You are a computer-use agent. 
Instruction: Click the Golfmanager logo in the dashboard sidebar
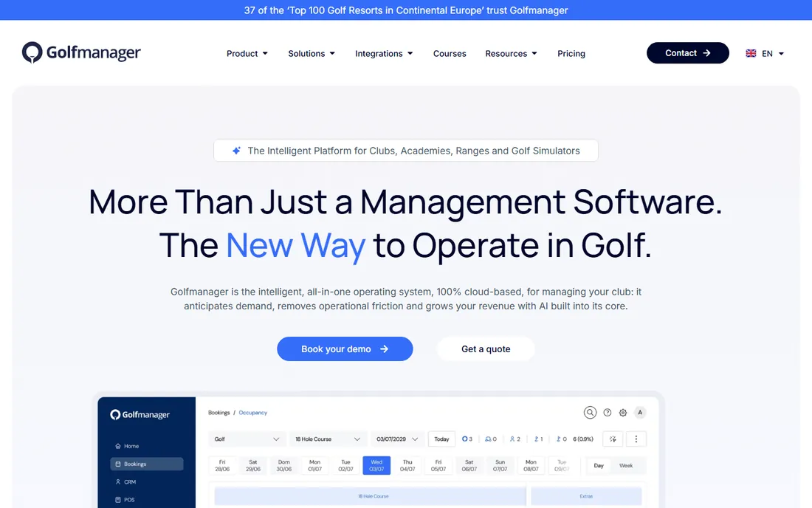(140, 415)
